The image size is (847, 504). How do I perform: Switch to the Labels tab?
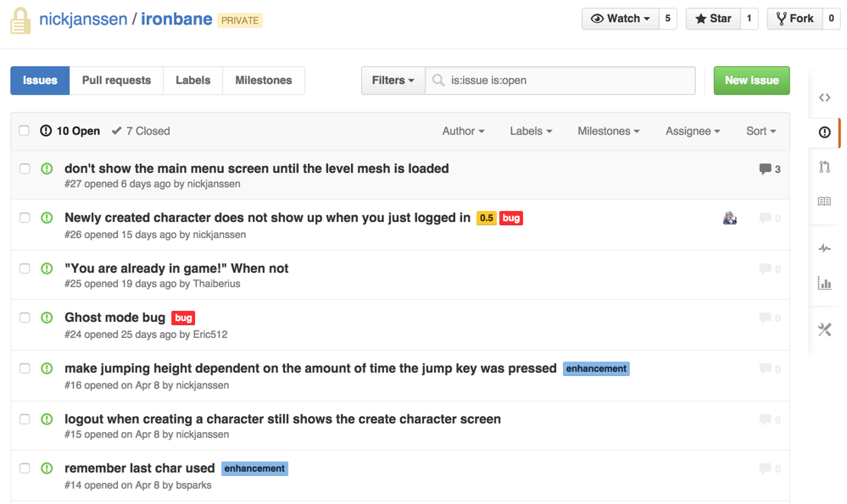pyautogui.click(x=192, y=80)
